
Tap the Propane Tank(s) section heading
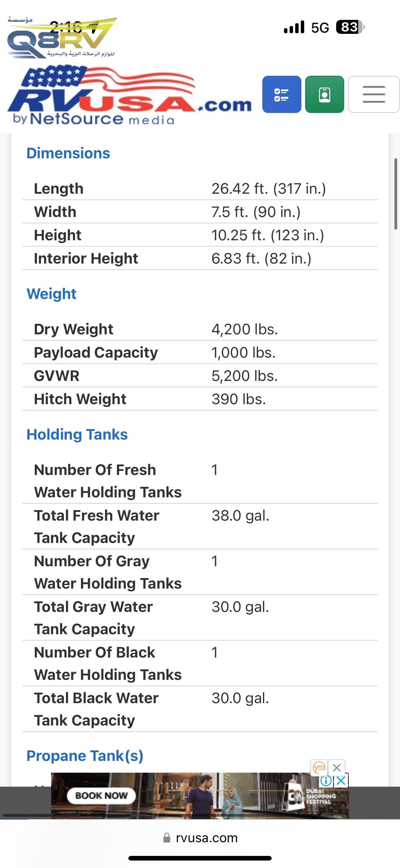[x=85, y=756]
